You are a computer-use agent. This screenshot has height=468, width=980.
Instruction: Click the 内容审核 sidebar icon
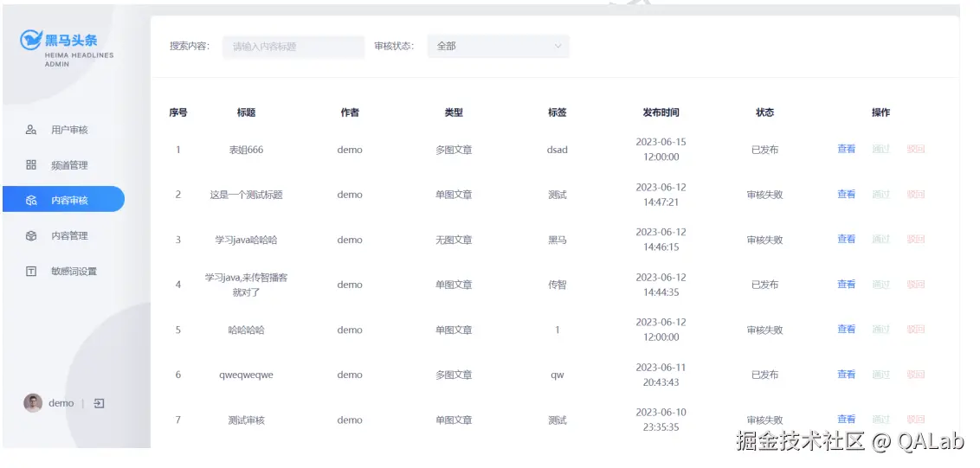point(31,201)
